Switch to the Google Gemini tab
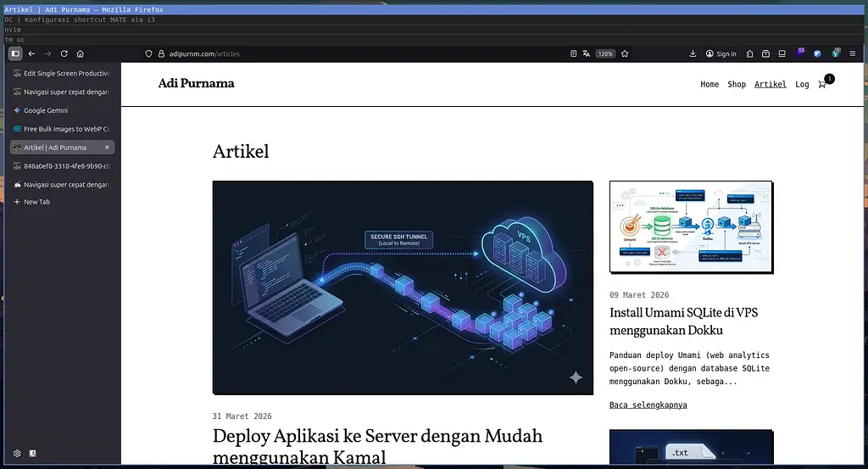The image size is (868, 469). coord(46,110)
